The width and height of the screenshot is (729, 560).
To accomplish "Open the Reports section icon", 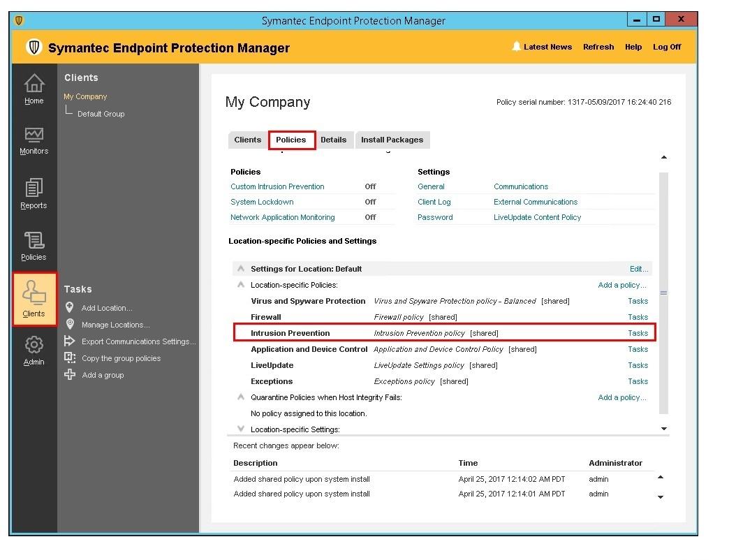I will click(x=34, y=188).
